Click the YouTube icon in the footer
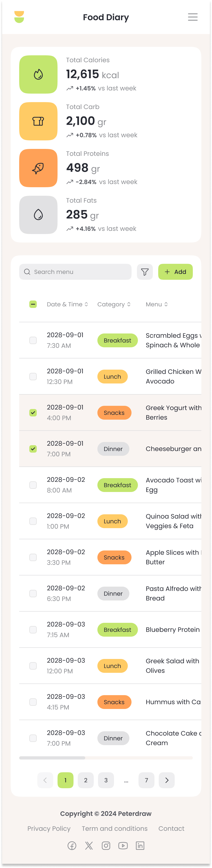Screen dimensions: 212x868 123,845
